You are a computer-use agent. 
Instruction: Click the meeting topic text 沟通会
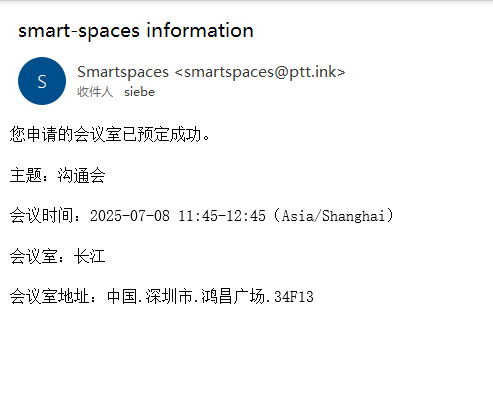(x=81, y=175)
